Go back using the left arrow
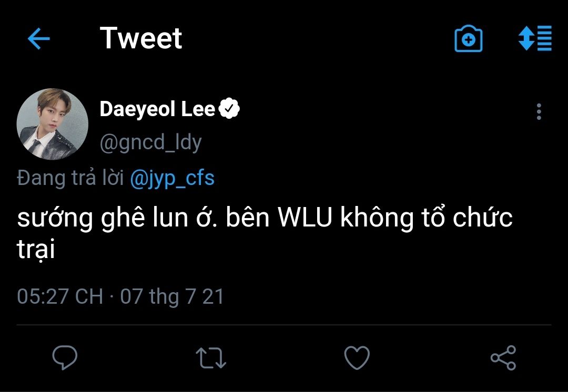568x392 pixels. tap(38, 39)
